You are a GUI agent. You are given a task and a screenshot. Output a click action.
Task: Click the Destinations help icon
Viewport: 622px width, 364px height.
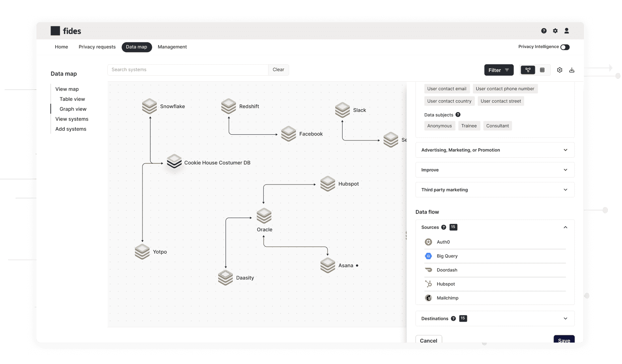453,319
